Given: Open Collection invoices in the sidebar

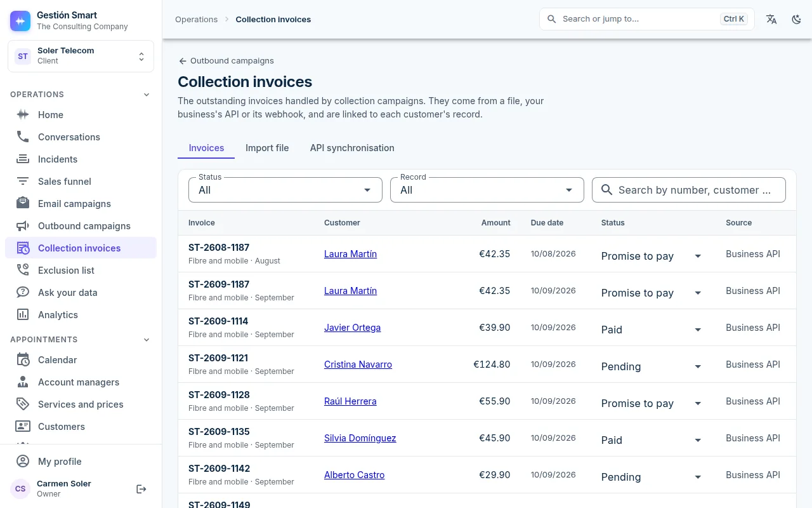Looking at the screenshot, I should click(81, 248).
